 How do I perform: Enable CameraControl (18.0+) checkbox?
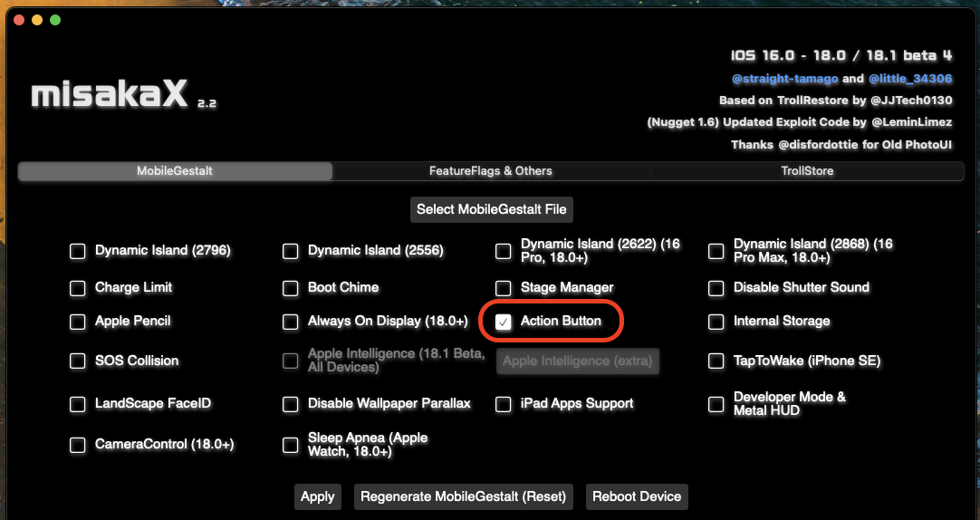78,445
